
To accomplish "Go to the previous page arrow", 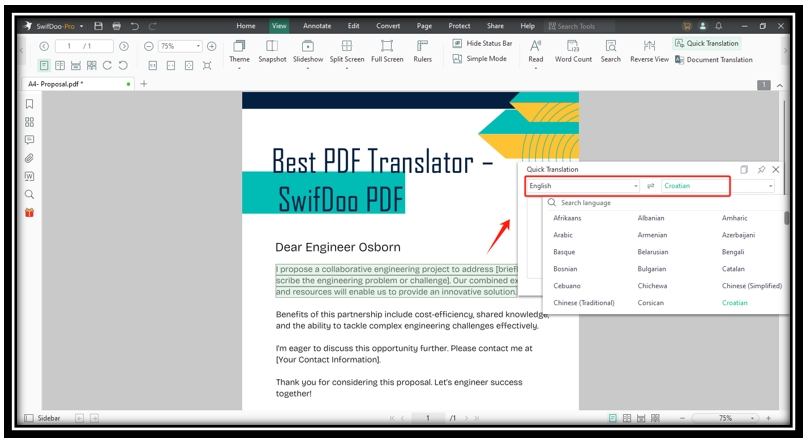I will pyautogui.click(x=44, y=46).
